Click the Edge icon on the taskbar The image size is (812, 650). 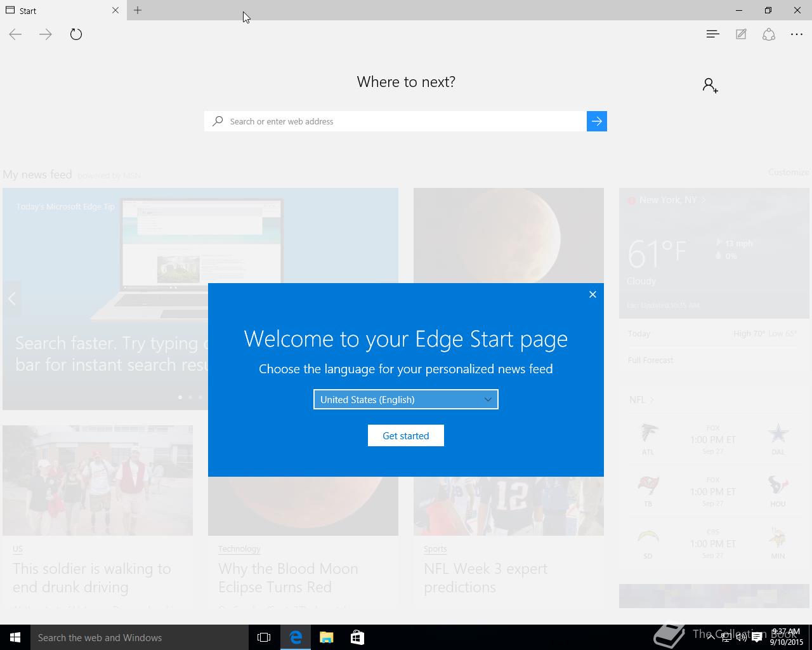(x=296, y=637)
